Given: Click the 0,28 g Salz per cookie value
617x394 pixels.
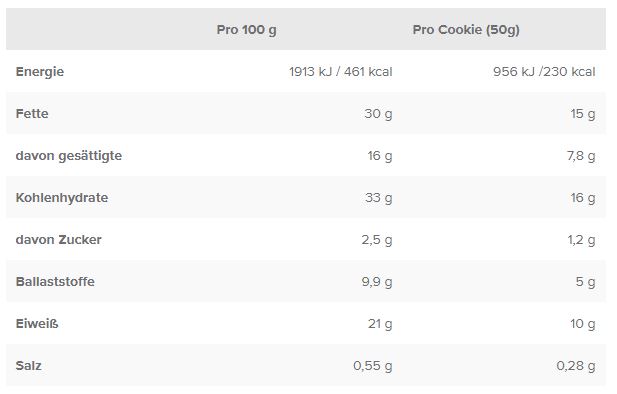Looking at the screenshot, I should click(576, 366).
